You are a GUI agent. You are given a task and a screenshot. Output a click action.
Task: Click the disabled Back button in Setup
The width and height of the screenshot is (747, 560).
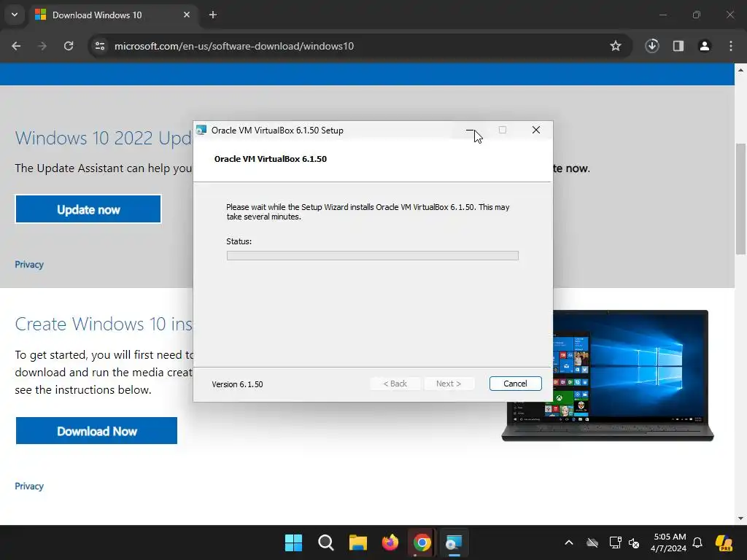(395, 384)
